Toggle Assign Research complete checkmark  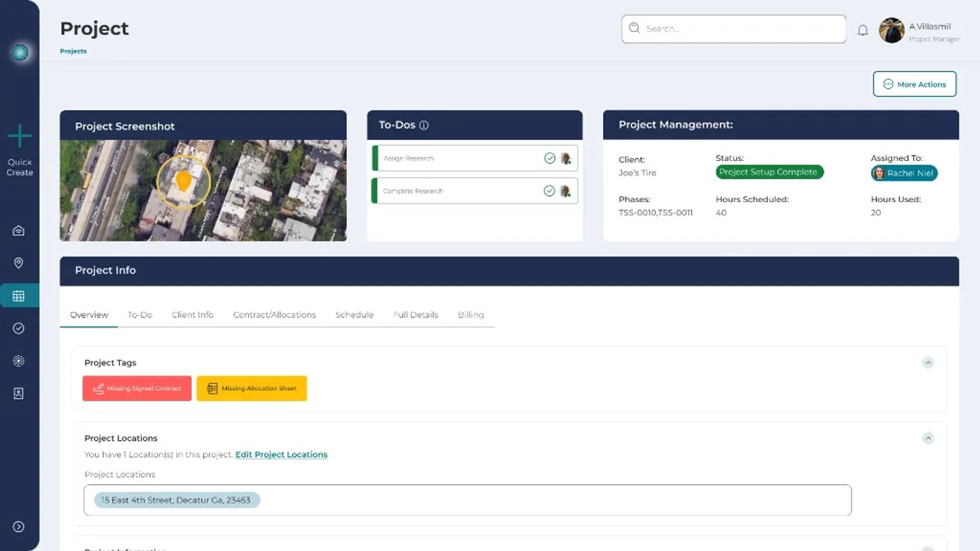pyautogui.click(x=550, y=158)
